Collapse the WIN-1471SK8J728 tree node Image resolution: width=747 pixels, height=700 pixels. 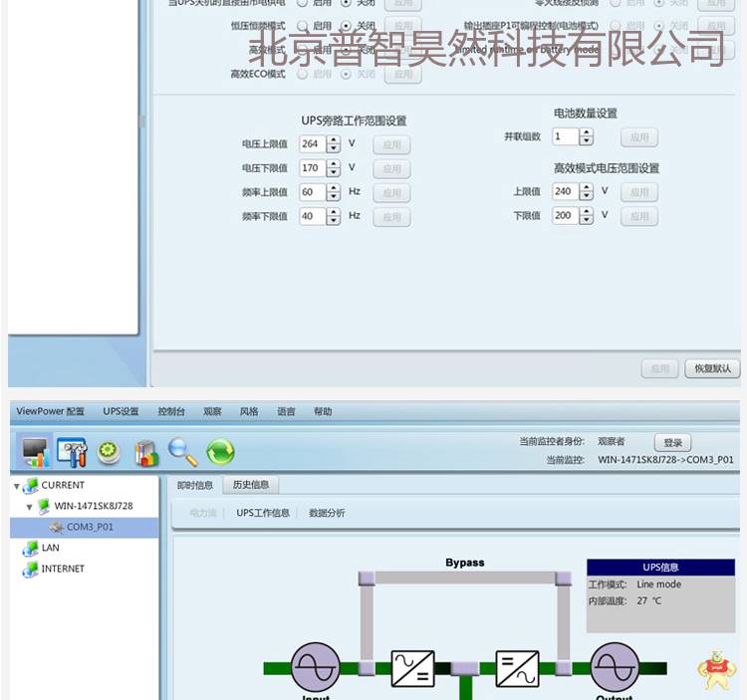(30, 507)
